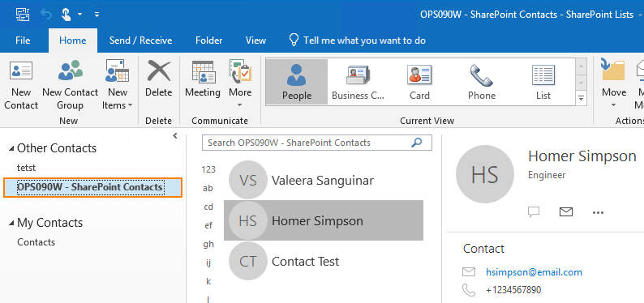Screen dimensions: 644x303
Task: Click the Undo quick access icon
Action: click(45, 15)
